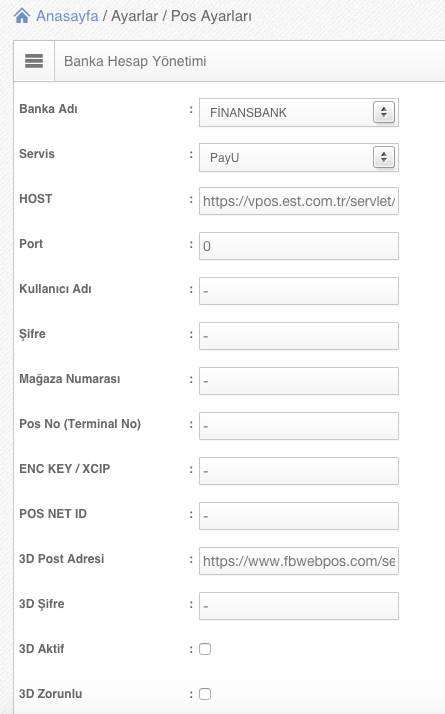Open the hamburger menu icon

click(34, 61)
